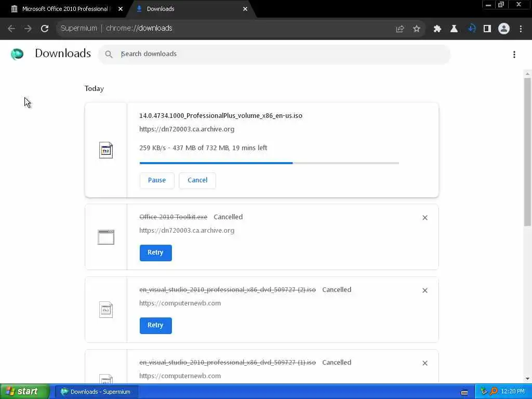Screen dimensions: 532x399
Task: Open dn720003.ca.archive.org link of ISO download
Action: pyautogui.click(x=187, y=129)
